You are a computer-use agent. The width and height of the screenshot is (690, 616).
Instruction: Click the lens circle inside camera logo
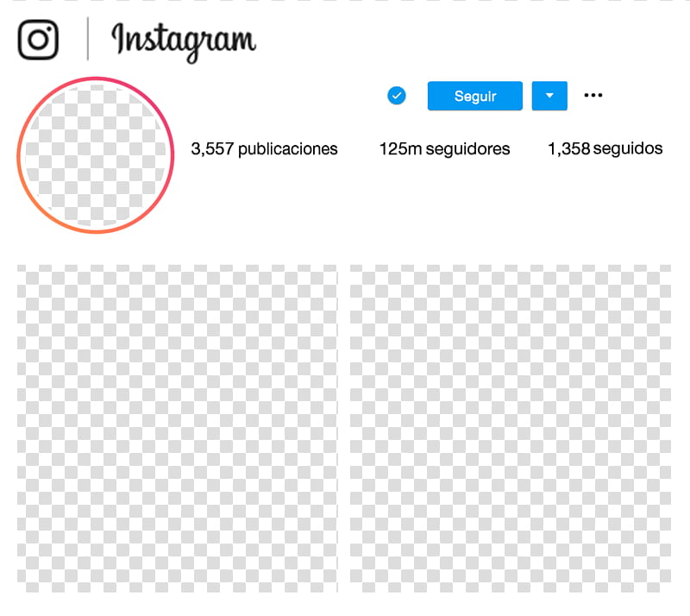click(x=38, y=40)
